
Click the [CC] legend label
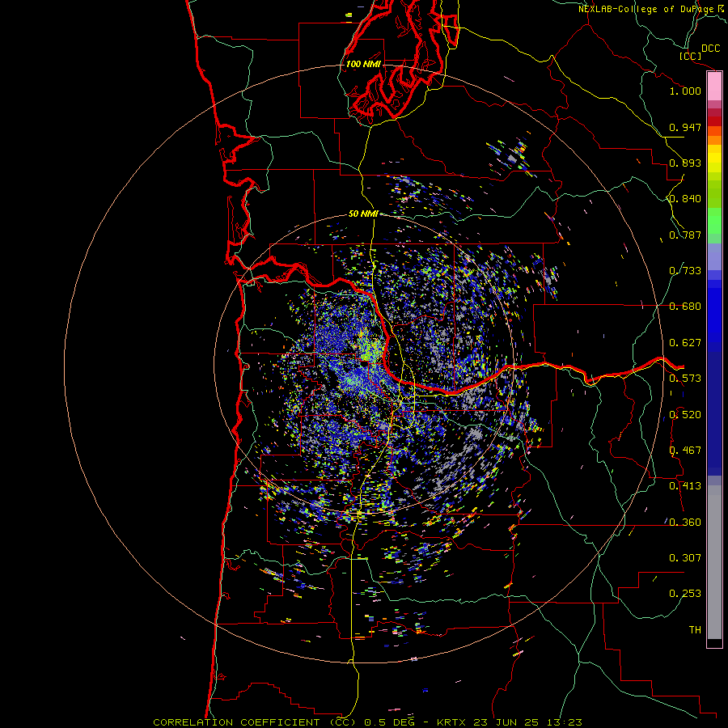[x=690, y=56]
